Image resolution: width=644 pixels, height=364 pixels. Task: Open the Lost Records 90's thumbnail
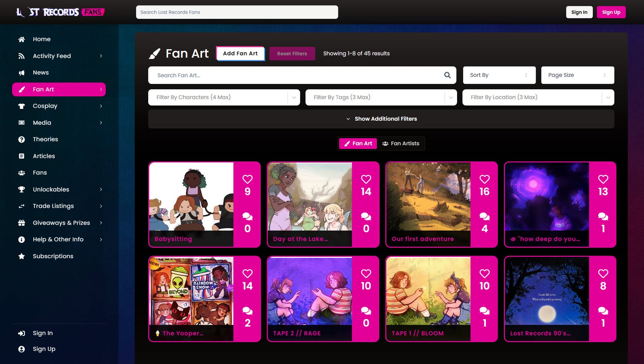pos(547,291)
